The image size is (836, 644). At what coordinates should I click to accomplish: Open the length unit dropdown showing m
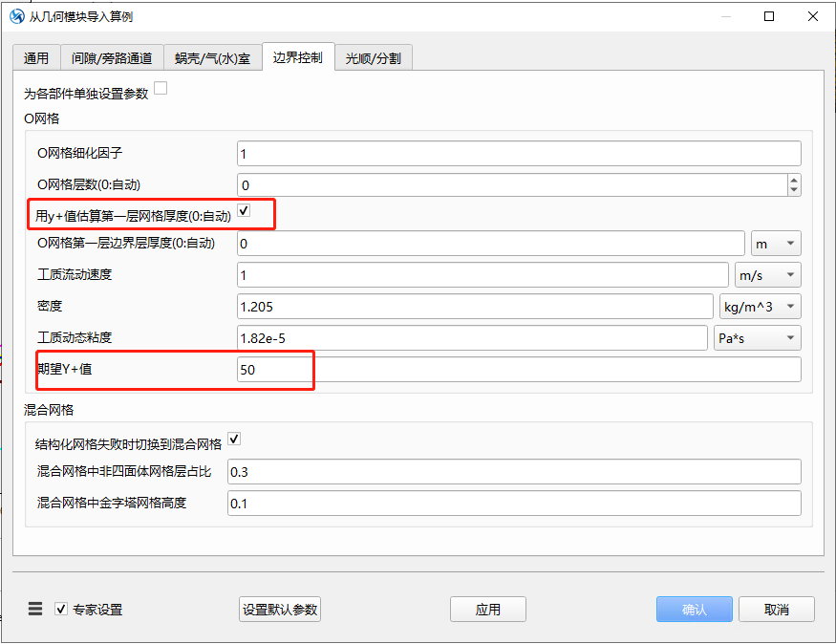pyautogui.click(x=776, y=243)
